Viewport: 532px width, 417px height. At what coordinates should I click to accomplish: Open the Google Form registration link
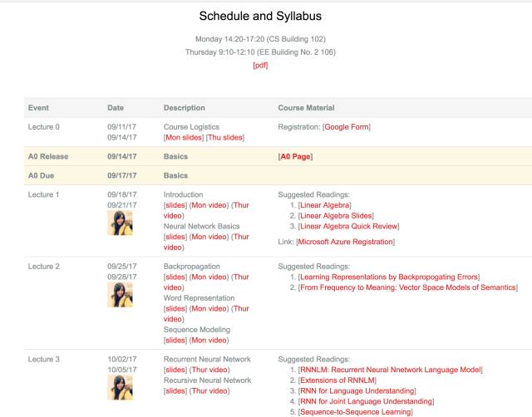point(346,126)
